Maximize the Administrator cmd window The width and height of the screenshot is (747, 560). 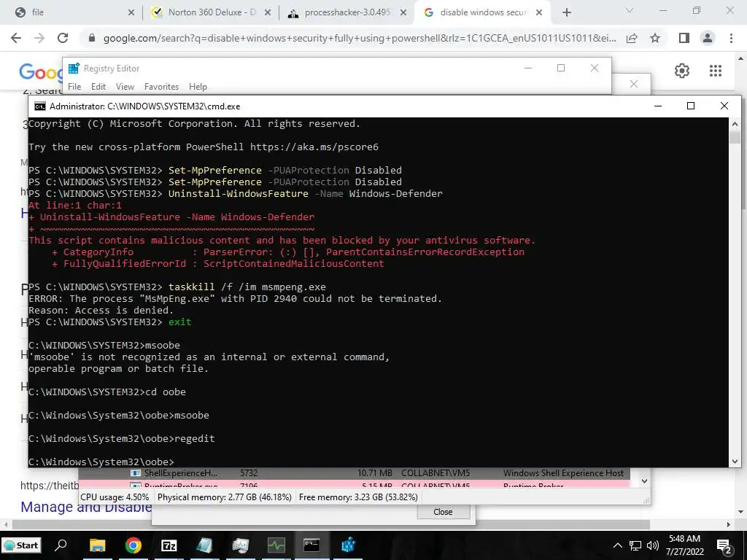[691, 106]
